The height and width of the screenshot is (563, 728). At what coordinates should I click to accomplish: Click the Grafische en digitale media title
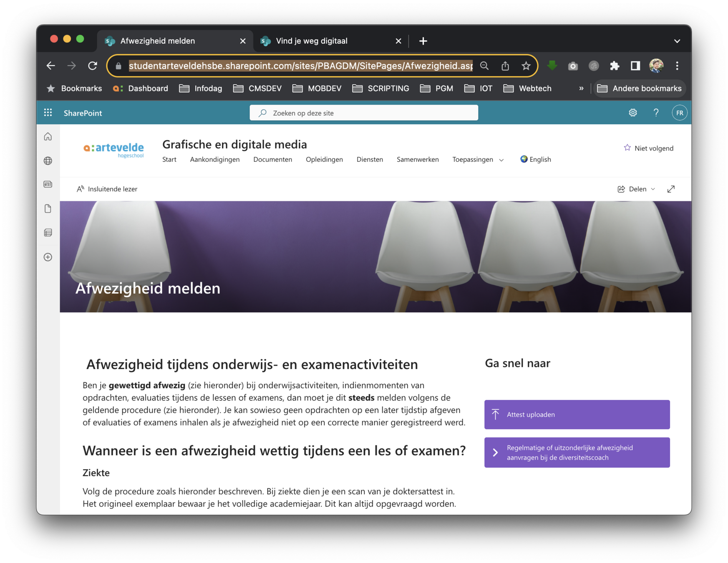pyautogui.click(x=234, y=144)
